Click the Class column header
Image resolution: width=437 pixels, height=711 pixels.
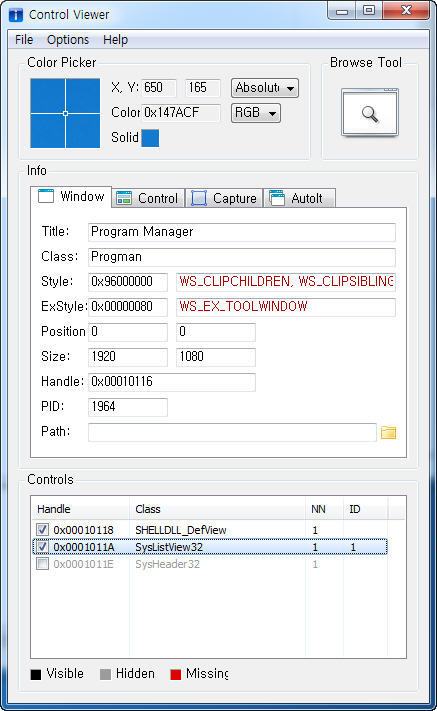[218, 509]
